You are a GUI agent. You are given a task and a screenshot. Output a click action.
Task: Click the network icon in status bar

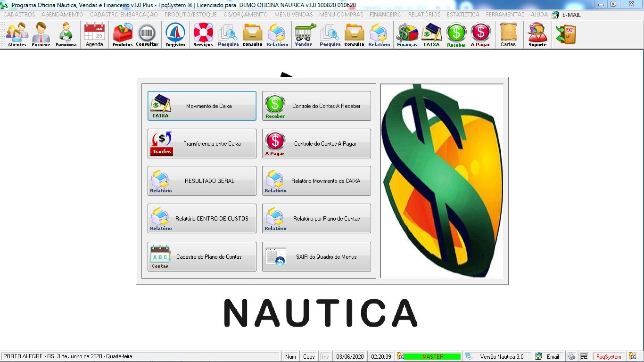(584, 356)
